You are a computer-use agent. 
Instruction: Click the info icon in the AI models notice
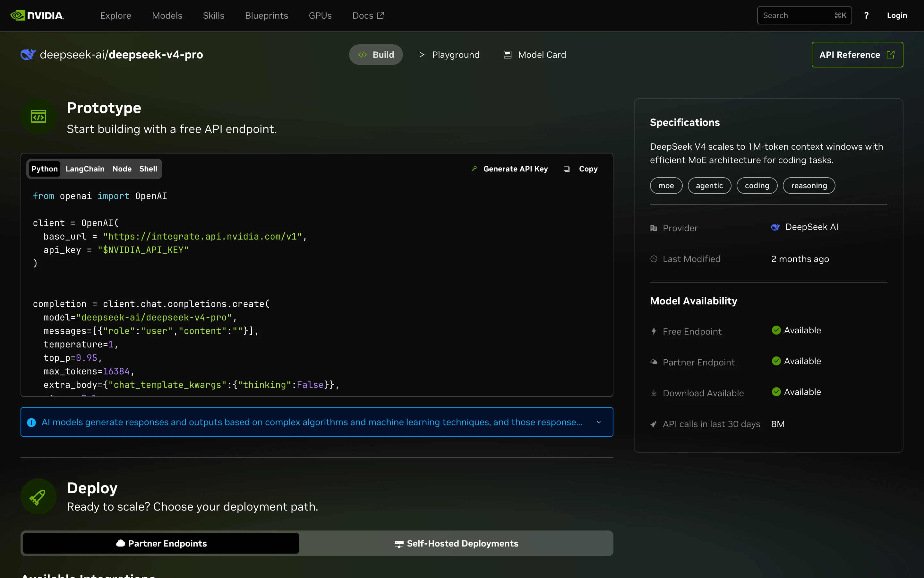(x=31, y=422)
